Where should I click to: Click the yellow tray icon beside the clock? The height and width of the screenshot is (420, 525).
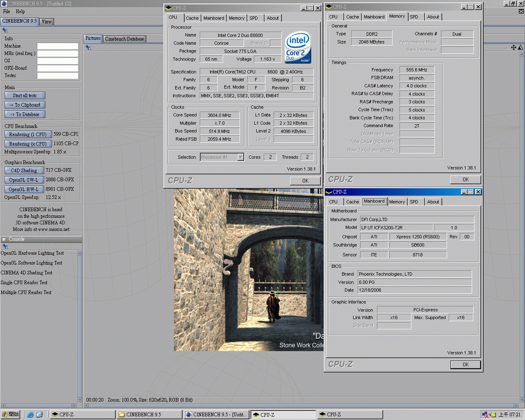[x=493, y=415]
